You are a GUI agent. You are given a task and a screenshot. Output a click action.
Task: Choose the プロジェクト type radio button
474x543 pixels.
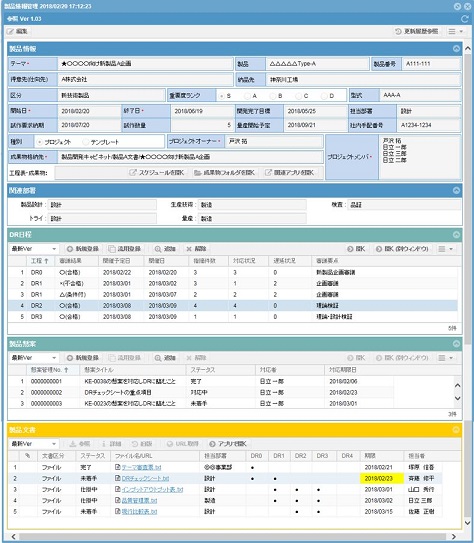pyautogui.click(x=40, y=142)
